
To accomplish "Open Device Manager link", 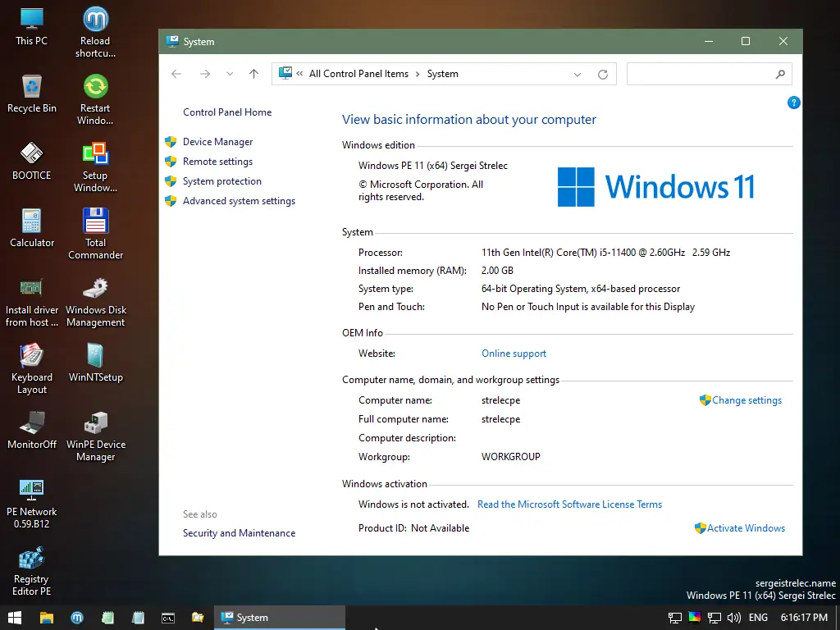I will click(217, 141).
